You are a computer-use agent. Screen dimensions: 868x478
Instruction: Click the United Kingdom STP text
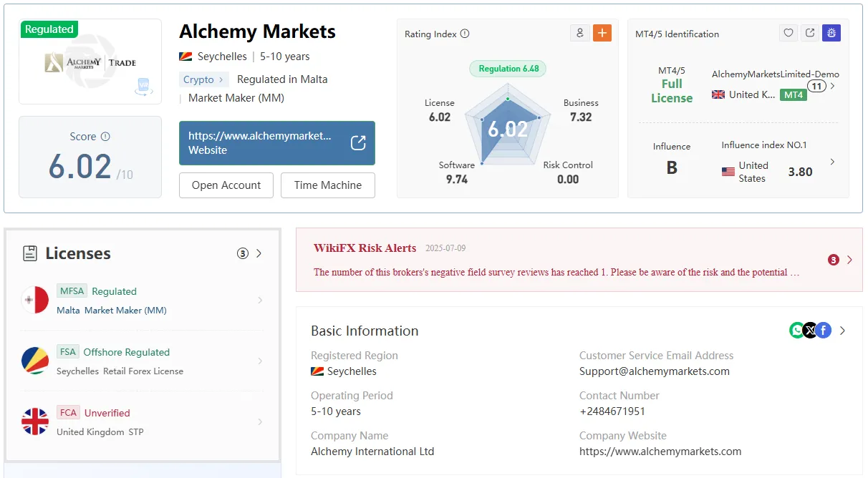point(100,432)
